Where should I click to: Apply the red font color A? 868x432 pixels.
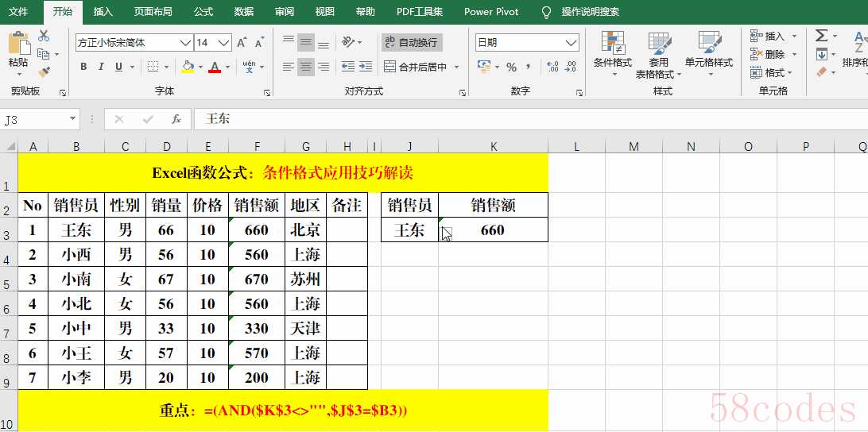215,67
